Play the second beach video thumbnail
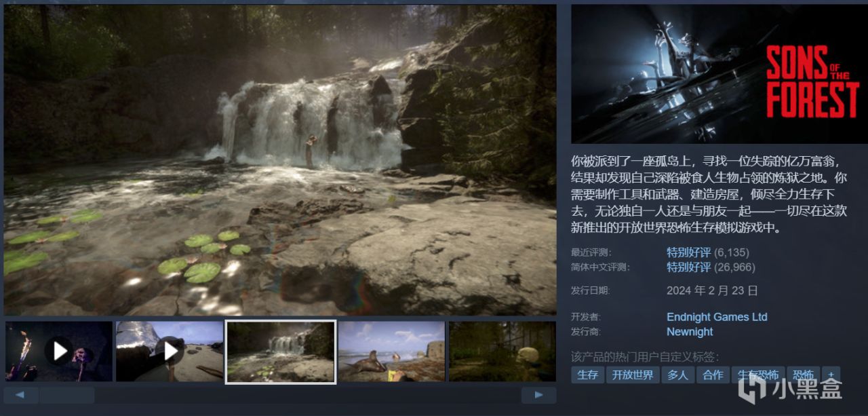Image resolution: width=868 pixels, height=416 pixels. [170, 351]
